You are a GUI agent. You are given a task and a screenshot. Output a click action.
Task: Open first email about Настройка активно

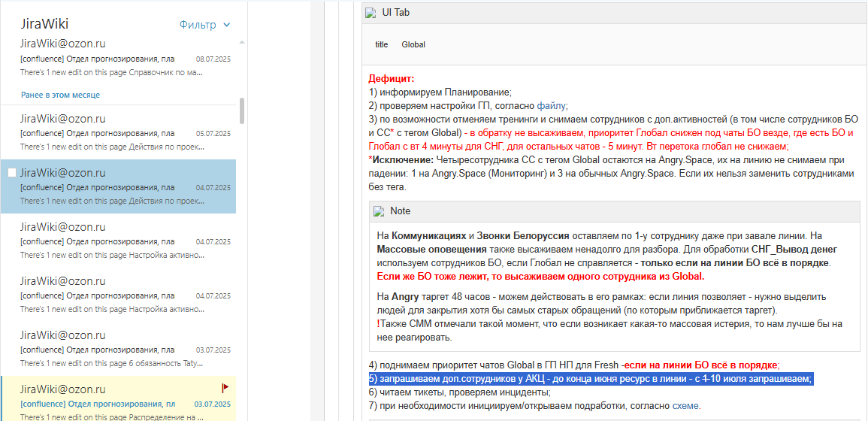(x=119, y=241)
